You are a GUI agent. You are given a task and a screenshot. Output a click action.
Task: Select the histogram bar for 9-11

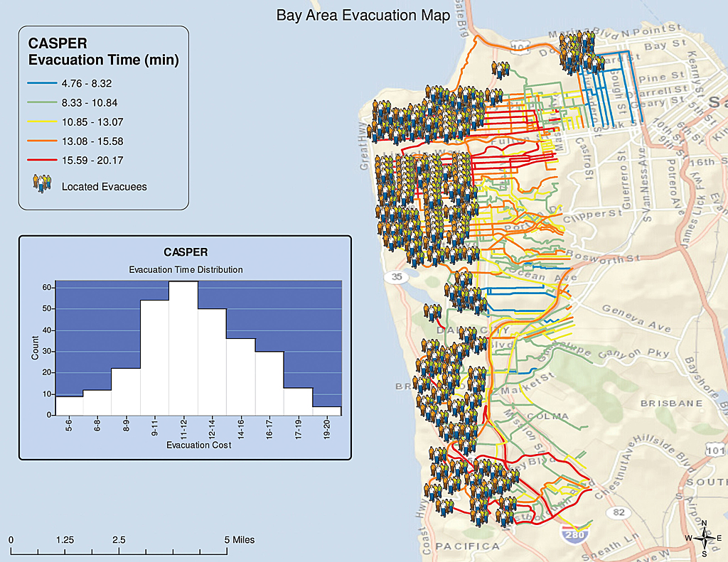(x=154, y=358)
